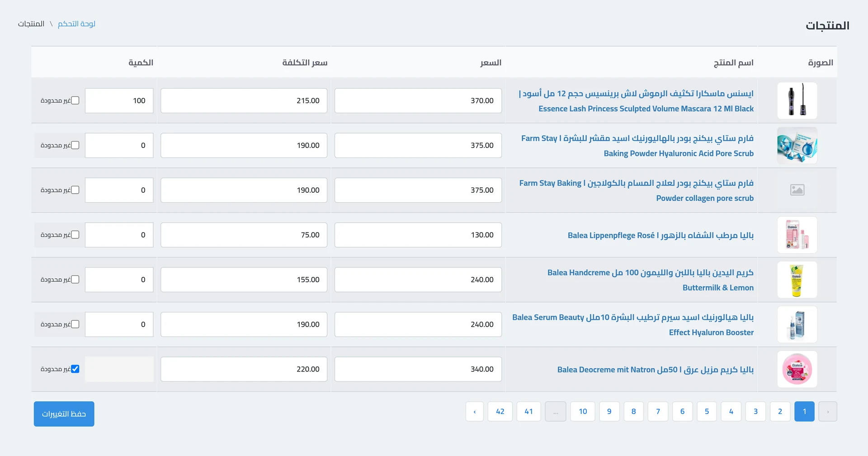This screenshot has width=868, height=456.
Task: Jump to pagination page 10
Action: pos(583,411)
